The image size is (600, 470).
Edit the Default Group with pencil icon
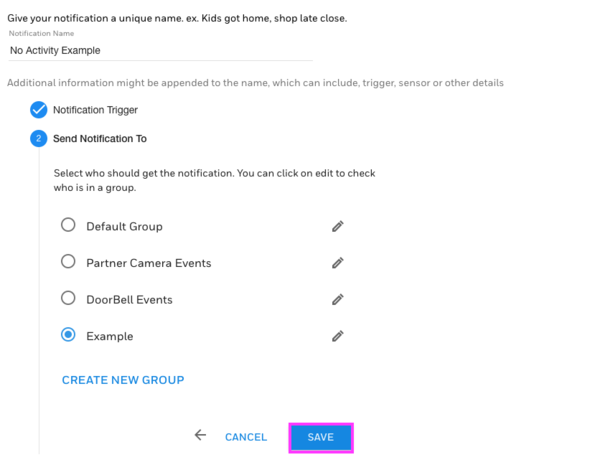pos(338,226)
